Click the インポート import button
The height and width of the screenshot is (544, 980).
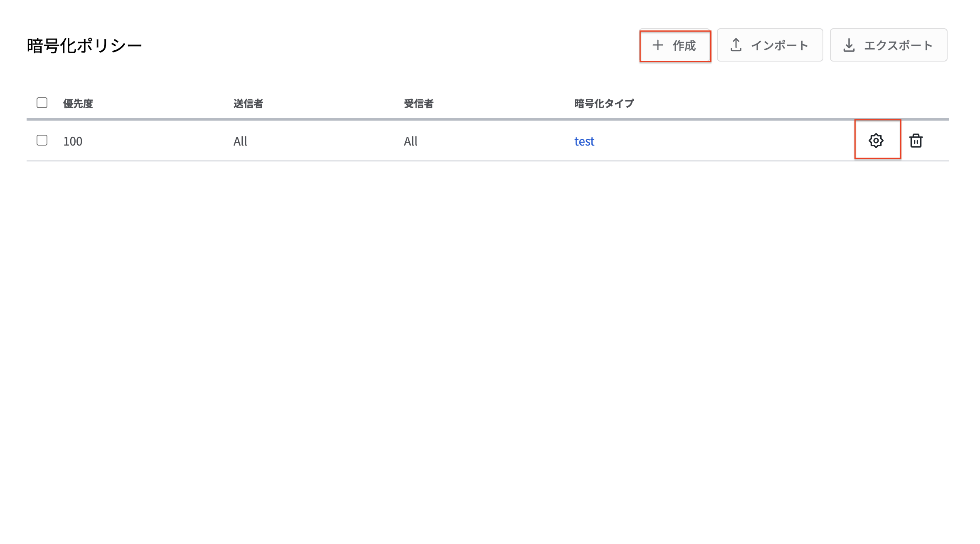(x=770, y=45)
